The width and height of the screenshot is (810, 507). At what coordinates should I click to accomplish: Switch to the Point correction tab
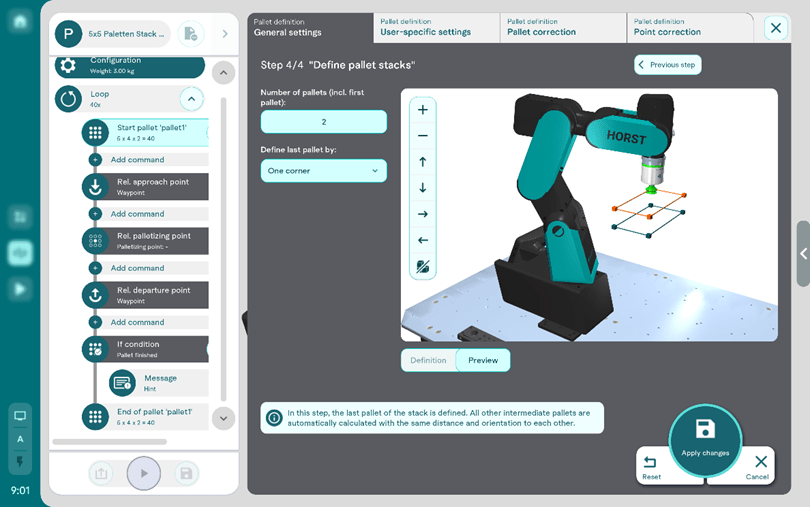pyautogui.click(x=688, y=27)
